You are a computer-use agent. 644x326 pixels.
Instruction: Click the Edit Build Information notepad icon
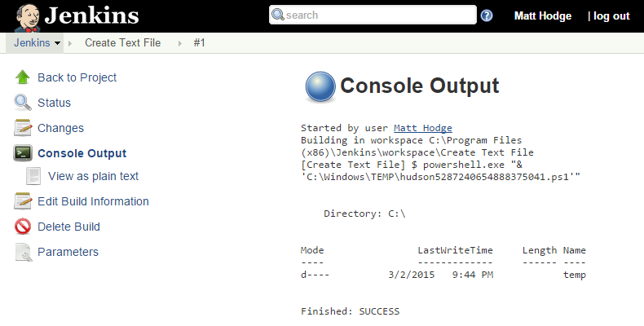[23, 201]
